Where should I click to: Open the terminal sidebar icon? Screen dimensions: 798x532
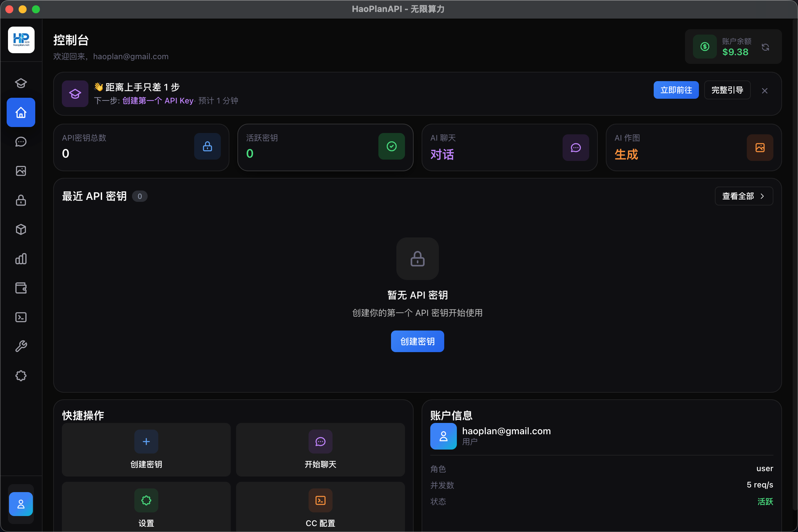pos(21,317)
